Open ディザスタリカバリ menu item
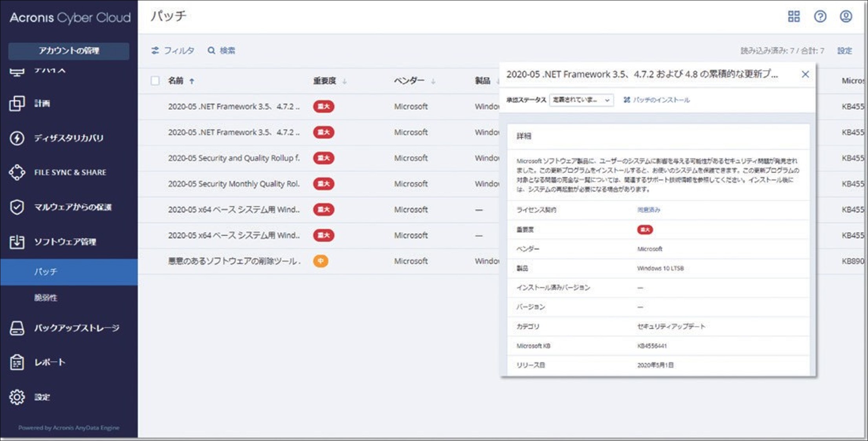The image size is (868, 441). click(69, 138)
